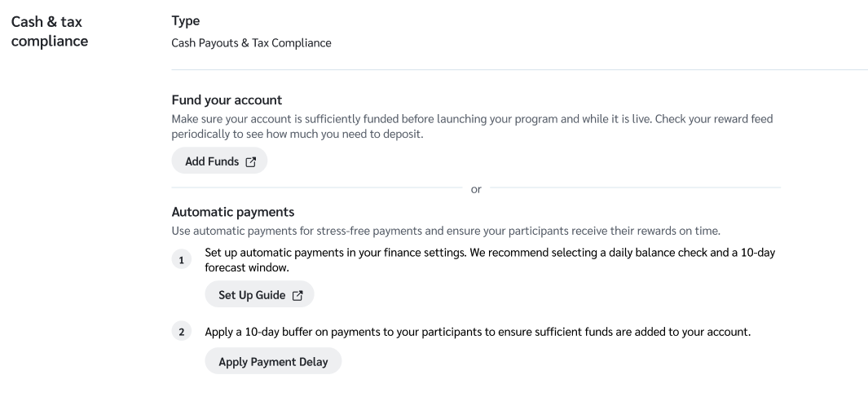Click the step 2 number badge
The image size is (868, 397).
(182, 333)
